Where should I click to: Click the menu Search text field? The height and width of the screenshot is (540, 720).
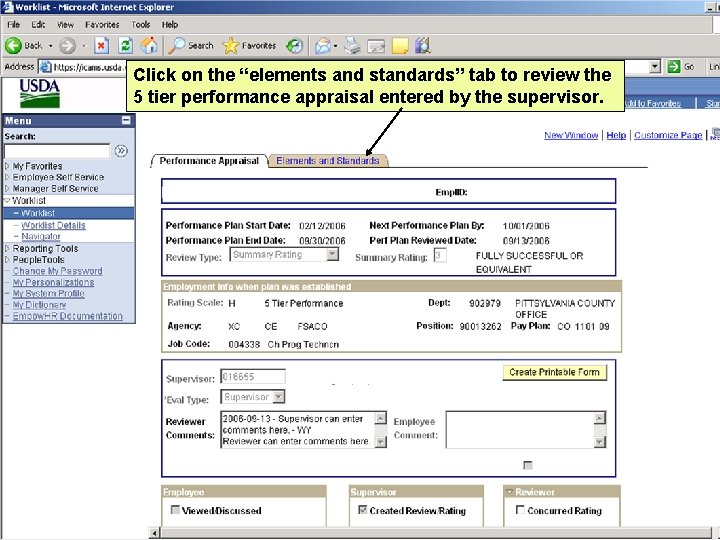(57, 151)
